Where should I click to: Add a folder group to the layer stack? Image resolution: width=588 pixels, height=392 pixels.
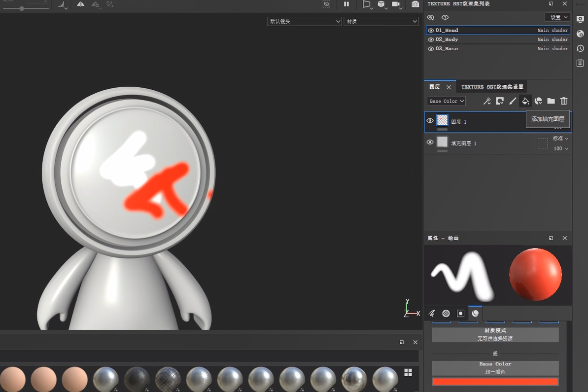[x=551, y=101]
